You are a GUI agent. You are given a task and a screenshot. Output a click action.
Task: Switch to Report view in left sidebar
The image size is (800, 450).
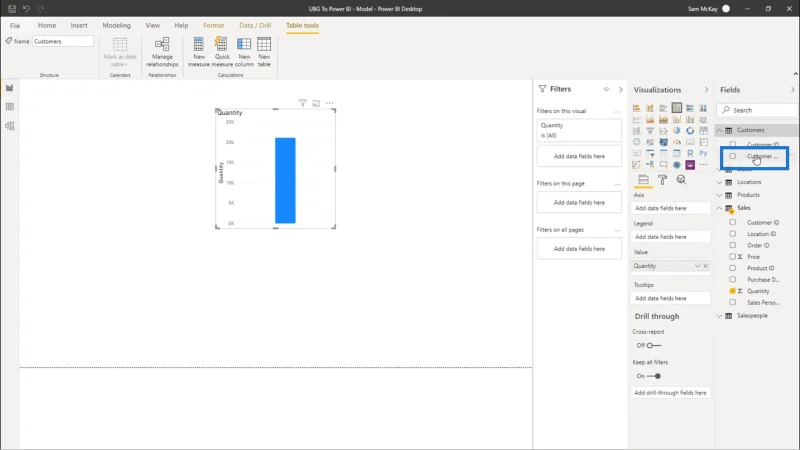(10, 88)
